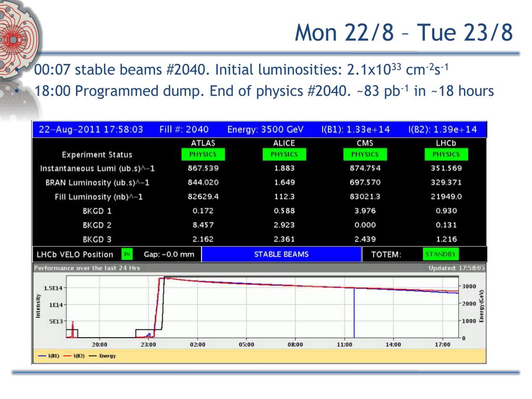
Task: Click the CMS column header
Action: (x=365, y=143)
